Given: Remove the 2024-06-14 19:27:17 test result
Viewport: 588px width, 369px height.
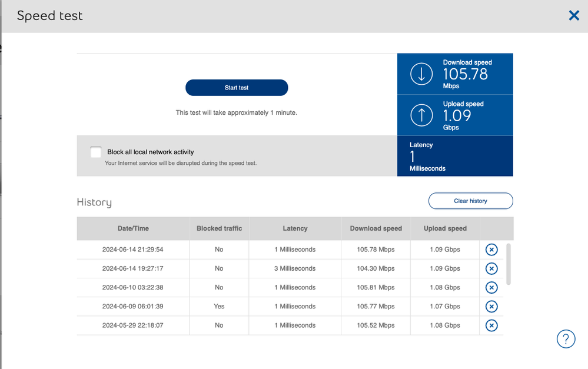Looking at the screenshot, I should pyautogui.click(x=491, y=268).
